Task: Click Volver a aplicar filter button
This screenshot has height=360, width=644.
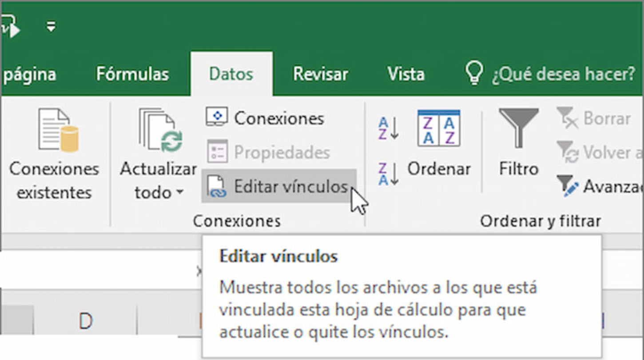Action: click(x=599, y=152)
